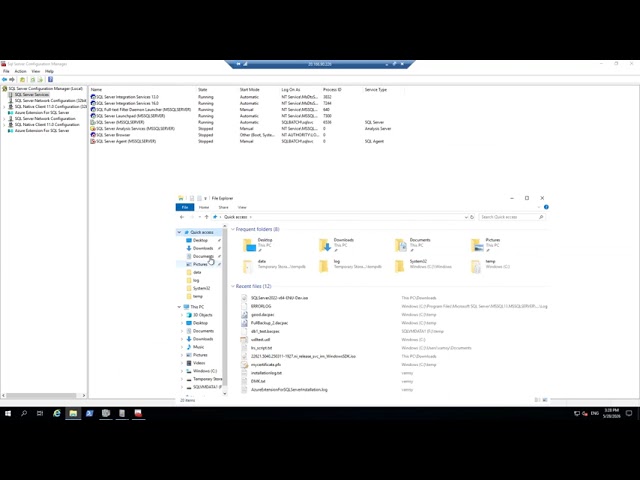Select the SQL Server Agent (MSSQLSERVER) service icon
This screenshot has height=480, width=640.
click(93, 141)
